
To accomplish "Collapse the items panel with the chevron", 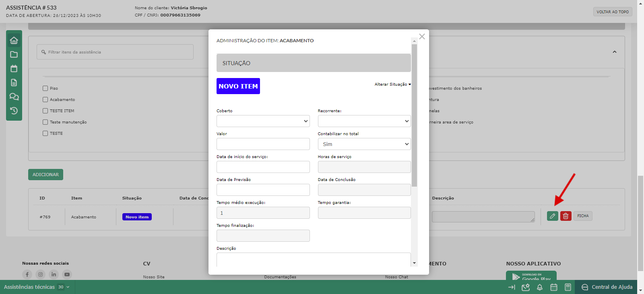I will pyautogui.click(x=615, y=52).
